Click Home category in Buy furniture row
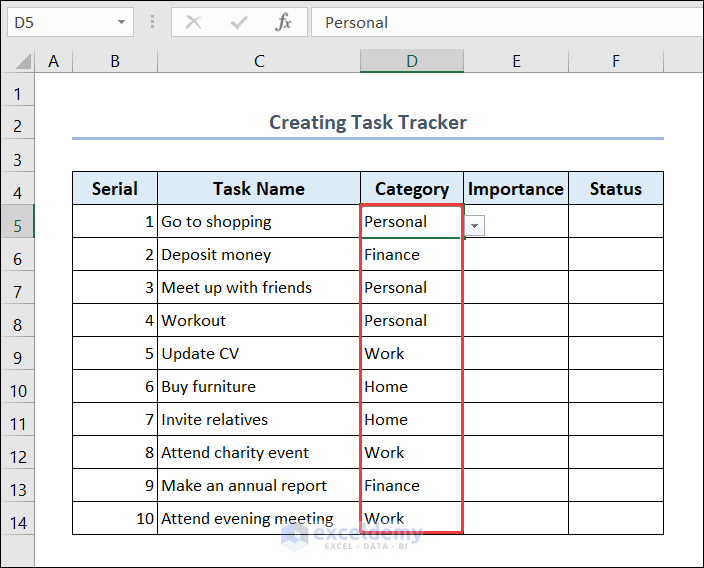 click(412, 386)
